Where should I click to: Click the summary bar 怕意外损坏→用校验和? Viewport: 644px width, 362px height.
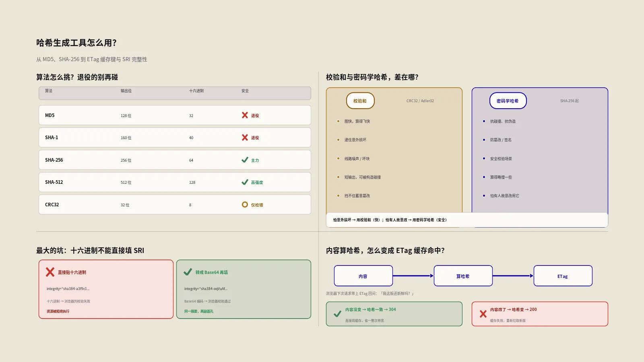[467, 220]
